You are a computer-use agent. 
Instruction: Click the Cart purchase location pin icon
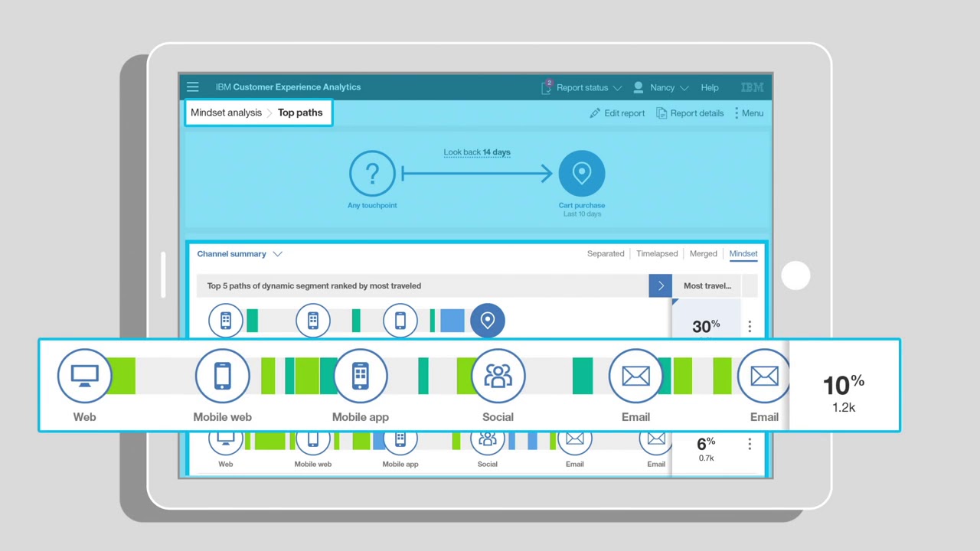582,174
